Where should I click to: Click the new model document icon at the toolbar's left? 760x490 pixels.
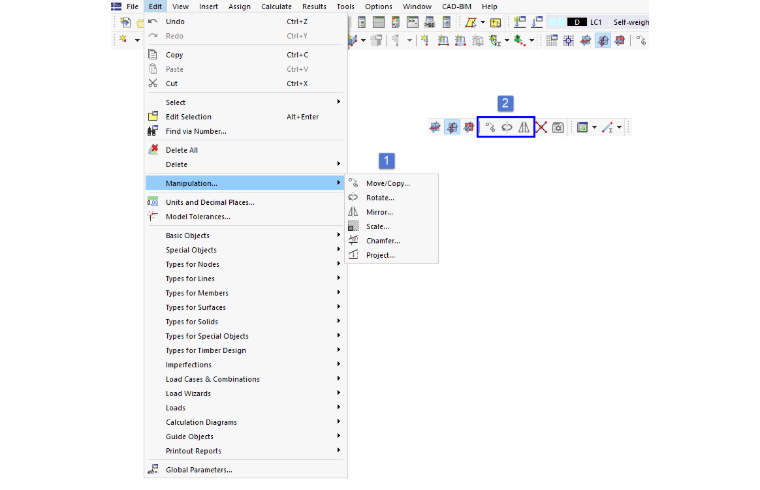pos(125,22)
